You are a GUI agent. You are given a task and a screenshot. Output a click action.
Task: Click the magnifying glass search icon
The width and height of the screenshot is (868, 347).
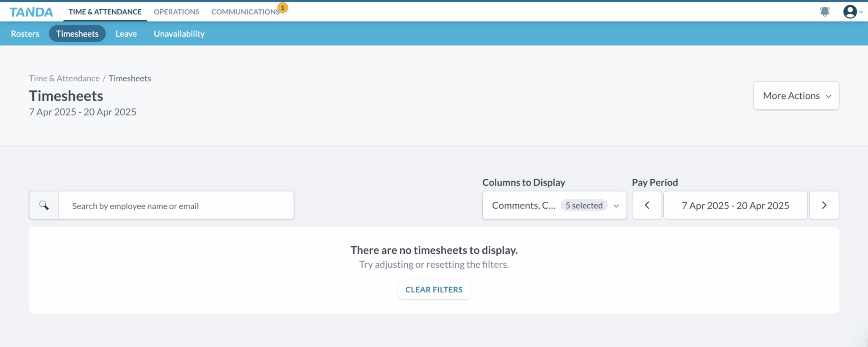(44, 205)
